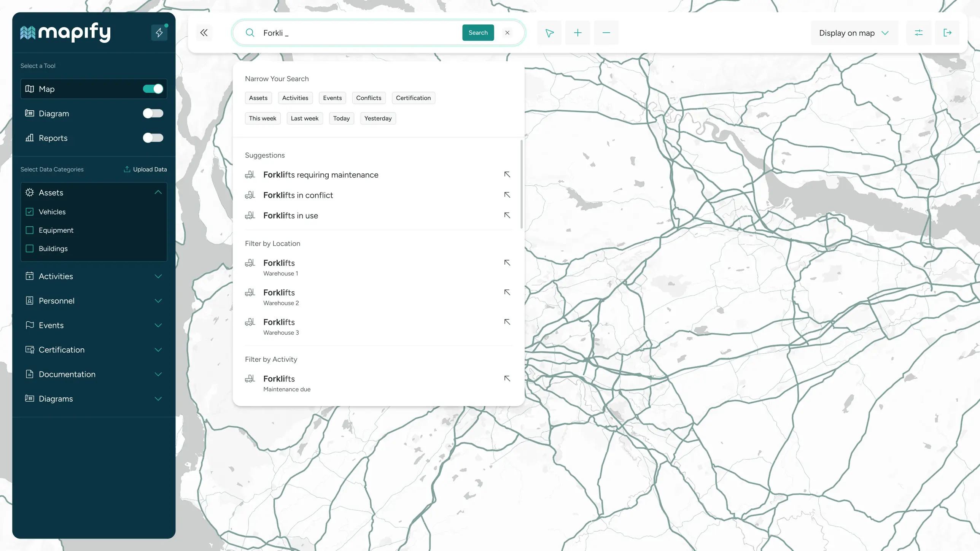Select the 'Yesterday' time filter chip

(378, 118)
